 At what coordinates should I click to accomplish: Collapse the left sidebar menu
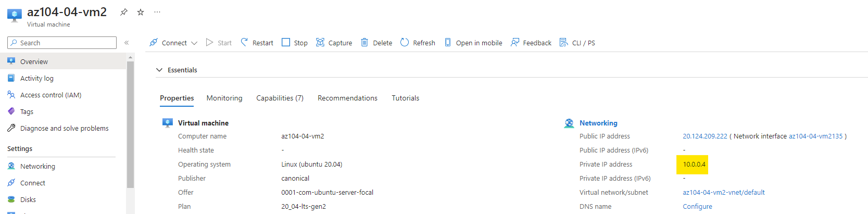[x=127, y=43]
